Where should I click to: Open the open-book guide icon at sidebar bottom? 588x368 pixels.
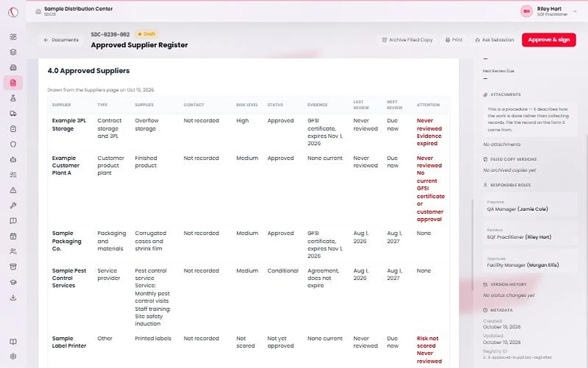(x=13, y=342)
